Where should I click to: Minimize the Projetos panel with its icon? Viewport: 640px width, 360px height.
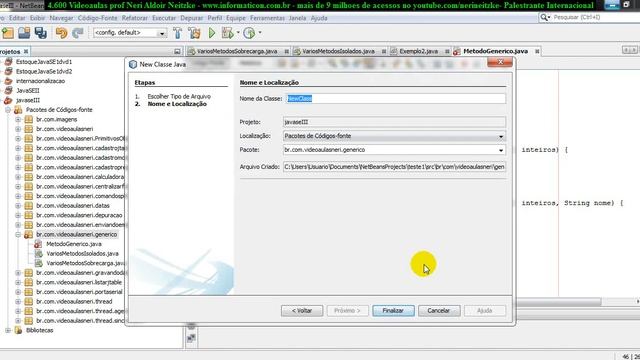tap(177, 51)
